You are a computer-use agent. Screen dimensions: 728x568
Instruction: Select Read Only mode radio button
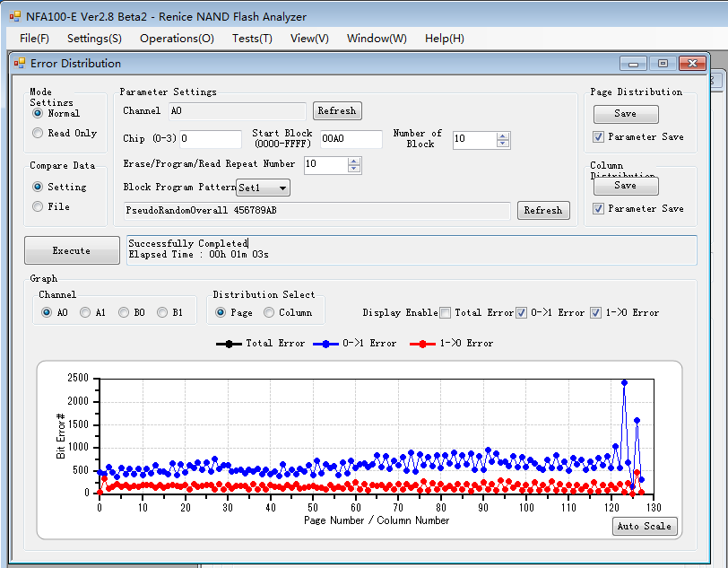(38, 133)
